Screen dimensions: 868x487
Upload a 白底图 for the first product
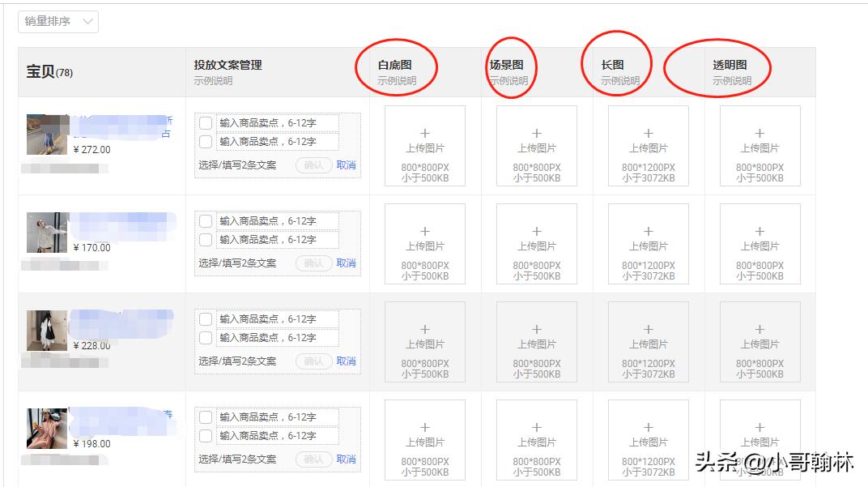point(423,146)
